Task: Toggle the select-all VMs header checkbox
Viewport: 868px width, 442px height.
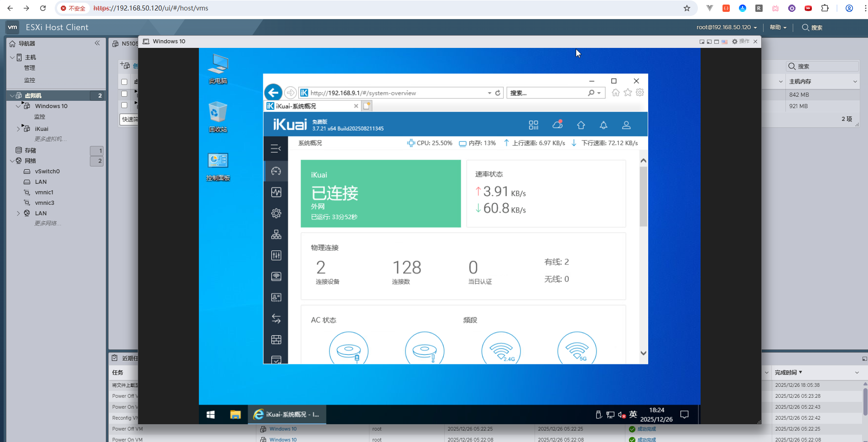Action: (x=124, y=82)
